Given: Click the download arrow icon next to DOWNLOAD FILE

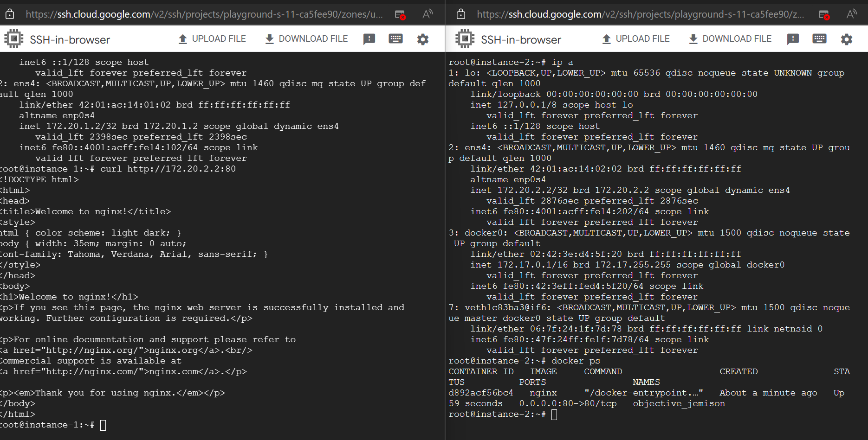Looking at the screenshot, I should [x=269, y=38].
